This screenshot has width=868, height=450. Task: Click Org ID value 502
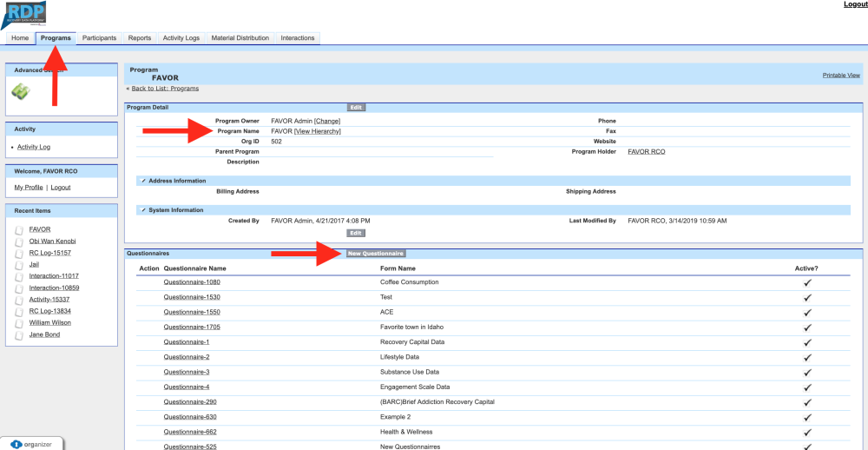coord(277,142)
